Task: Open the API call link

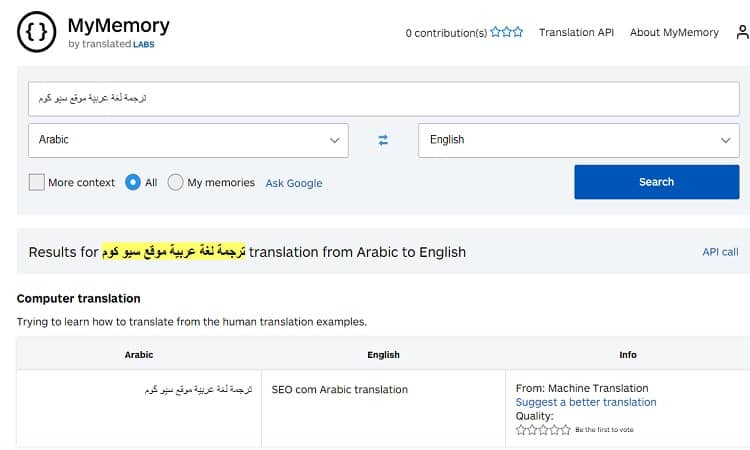Action: pos(720,252)
